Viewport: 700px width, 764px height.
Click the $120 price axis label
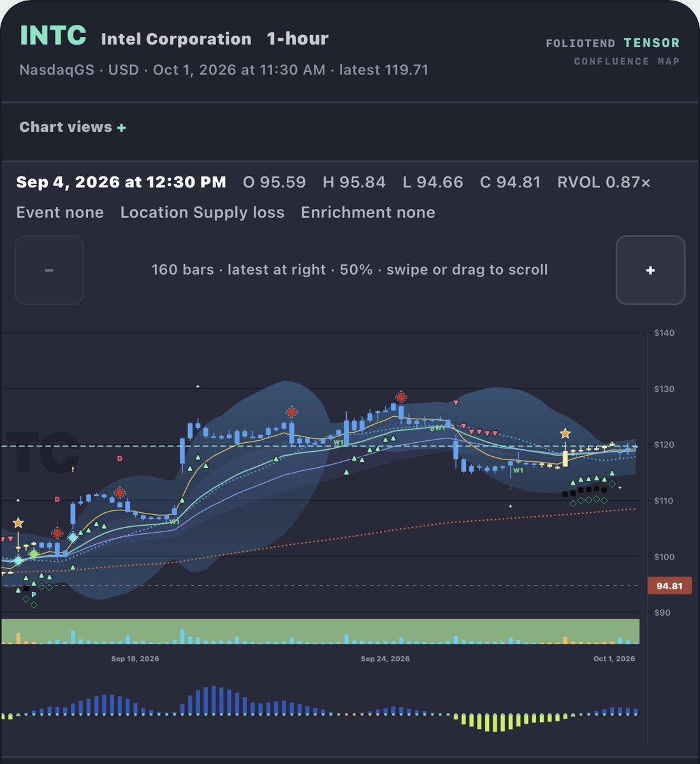[x=664, y=444]
